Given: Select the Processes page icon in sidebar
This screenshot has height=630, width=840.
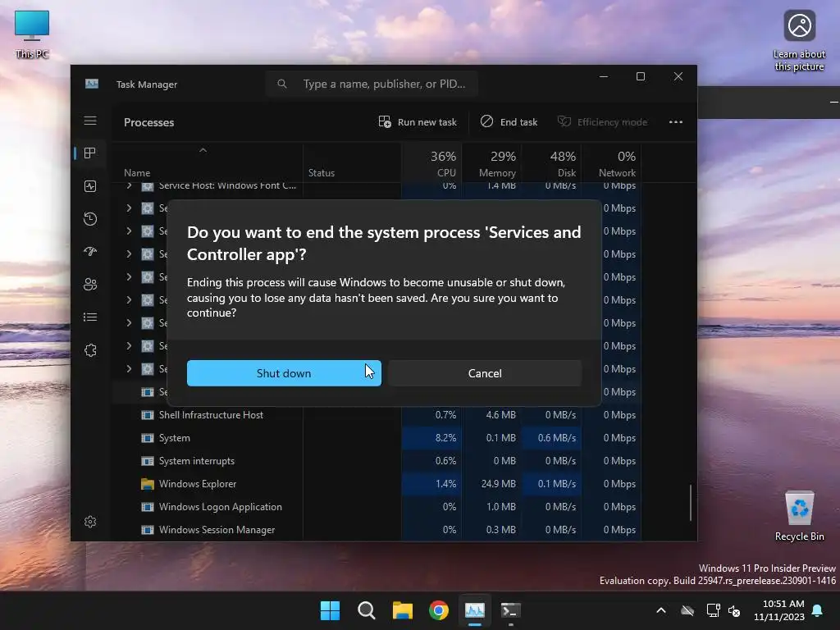Looking at the screenshot, I should click(x=90, y=153).
